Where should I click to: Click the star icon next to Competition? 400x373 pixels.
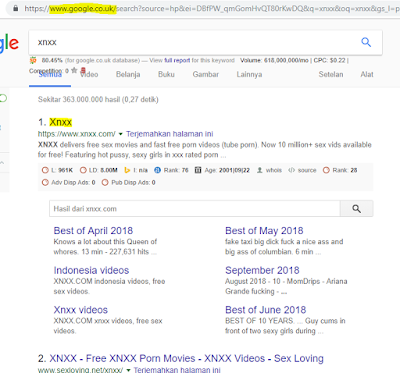click(74, 70)
